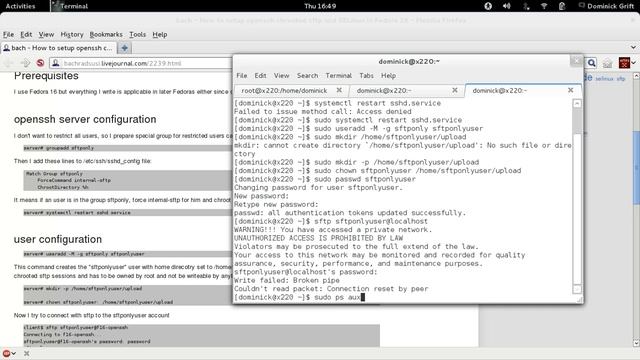Click the red Adblock icon in the add-on bar
The width and height of the screenshot is (640, 360).
[x=6, y=353]
